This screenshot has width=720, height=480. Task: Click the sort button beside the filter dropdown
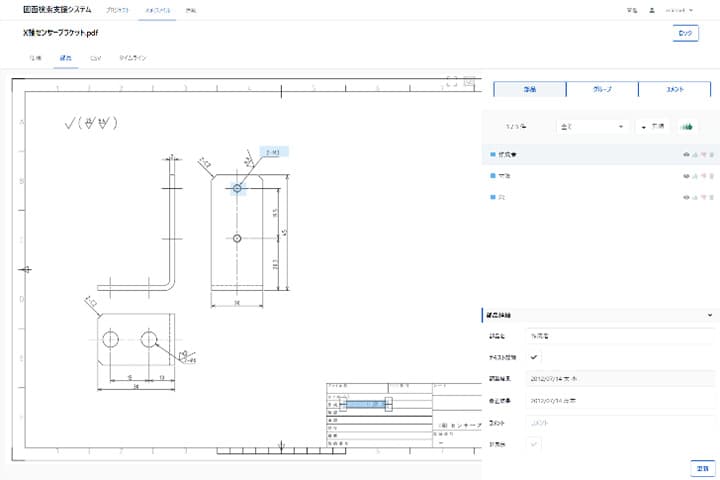click(x=653, y=126)
